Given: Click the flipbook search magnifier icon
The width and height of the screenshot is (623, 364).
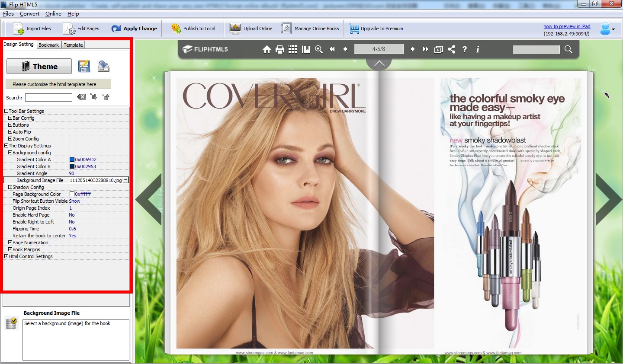Looking at the screenshot, I should click(x=568, y=49).
